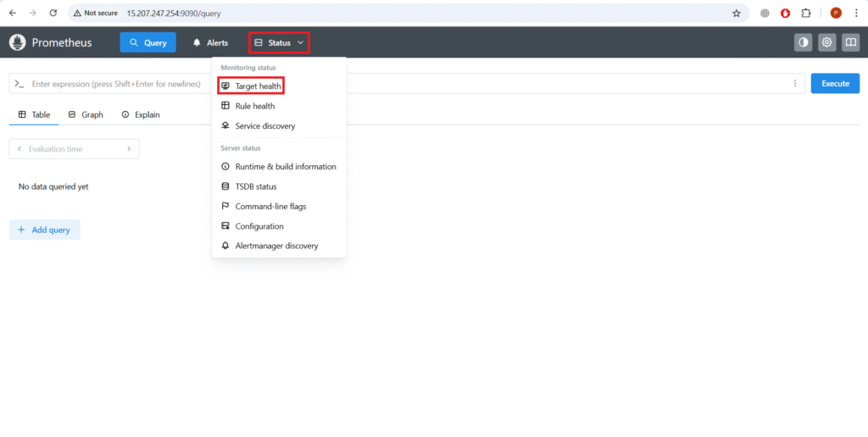Viewport: 868px width, 437px height.
Task: Open the browser extensions puzzle icon
Action: click(806, 14)
